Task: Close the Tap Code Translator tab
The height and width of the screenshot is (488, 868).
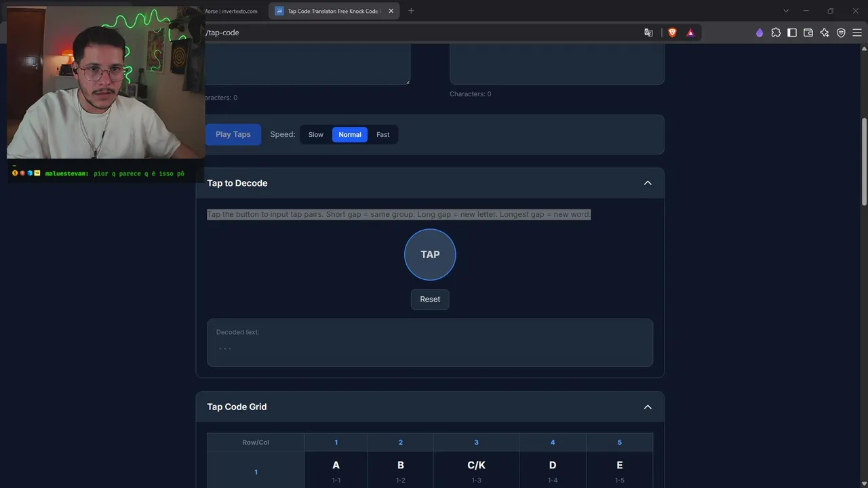Action: (x=391, y=11)
